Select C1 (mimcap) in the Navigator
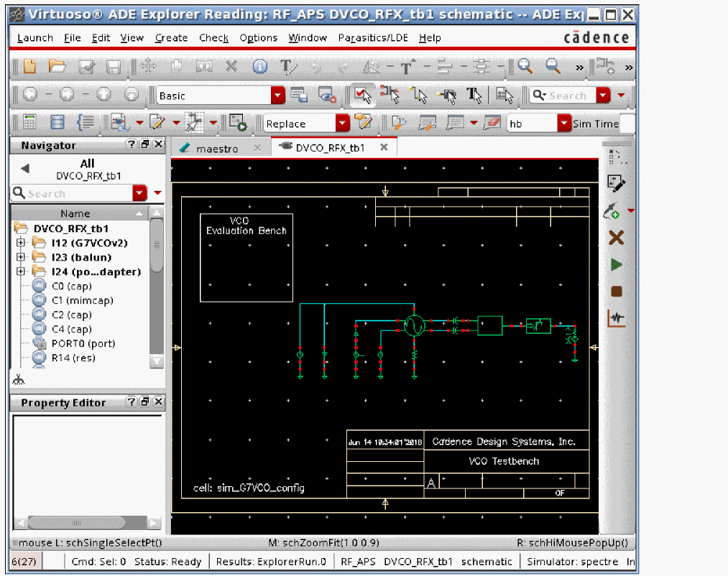The image size is (728, 576). (x=82, y=300)
